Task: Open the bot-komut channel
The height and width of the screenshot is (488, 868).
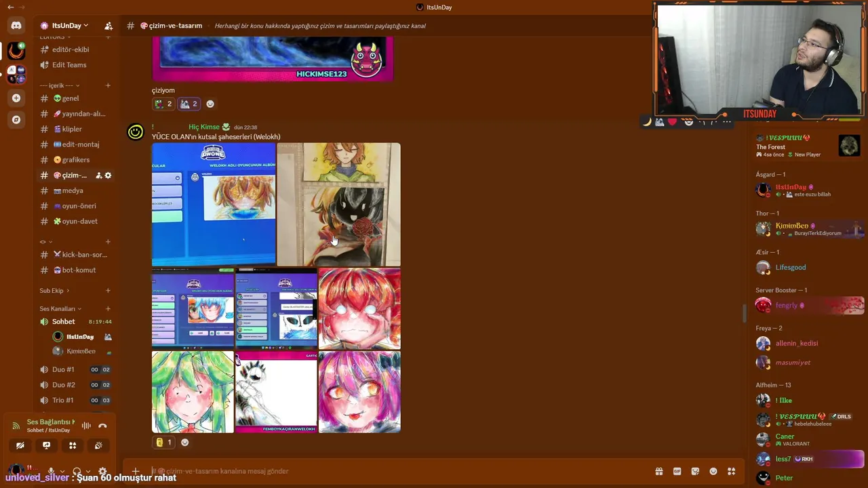Action: (x=75, y=270)
